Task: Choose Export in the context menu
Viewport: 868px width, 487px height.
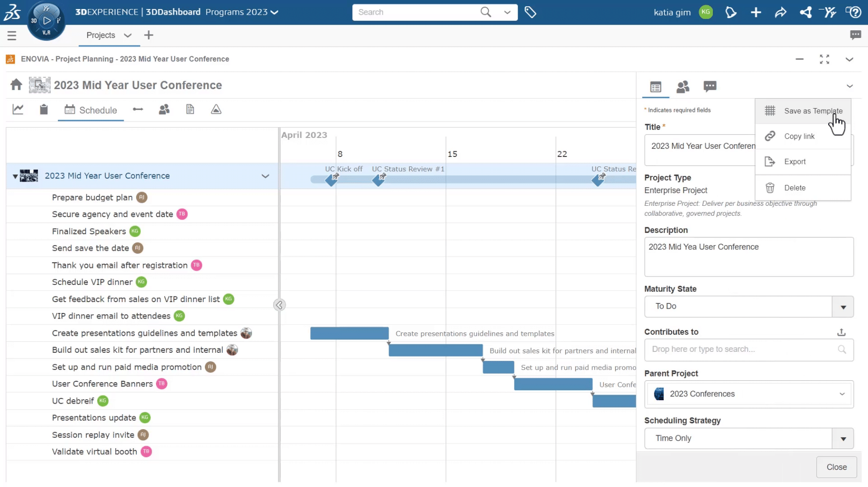Action: coord(794,161)
